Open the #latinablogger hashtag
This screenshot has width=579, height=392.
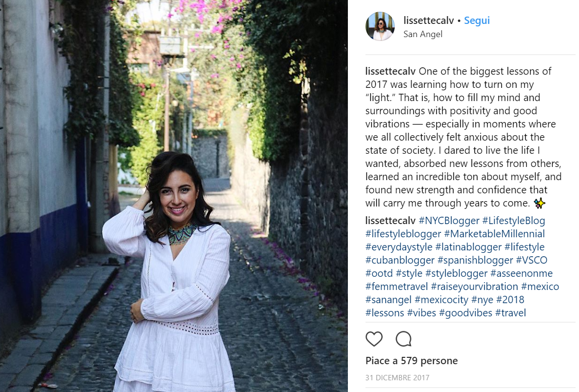[x=468, y=247]
